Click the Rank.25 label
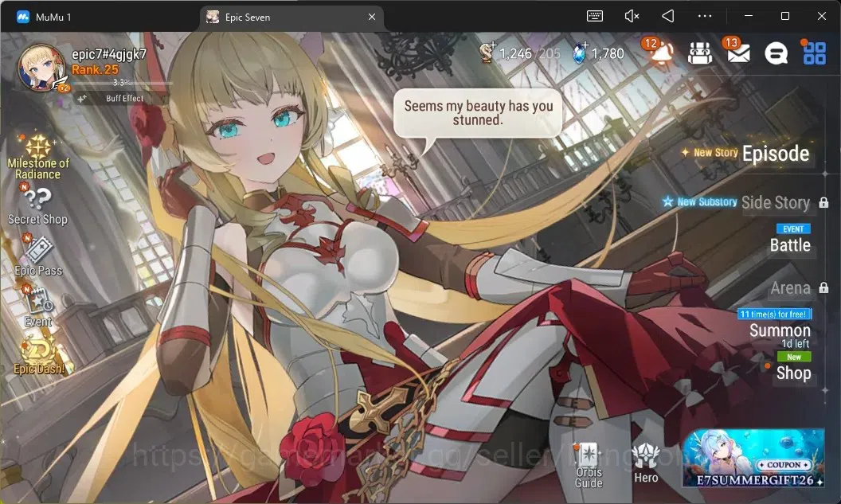The image size is (841, 504). click(x=95, y=70)
